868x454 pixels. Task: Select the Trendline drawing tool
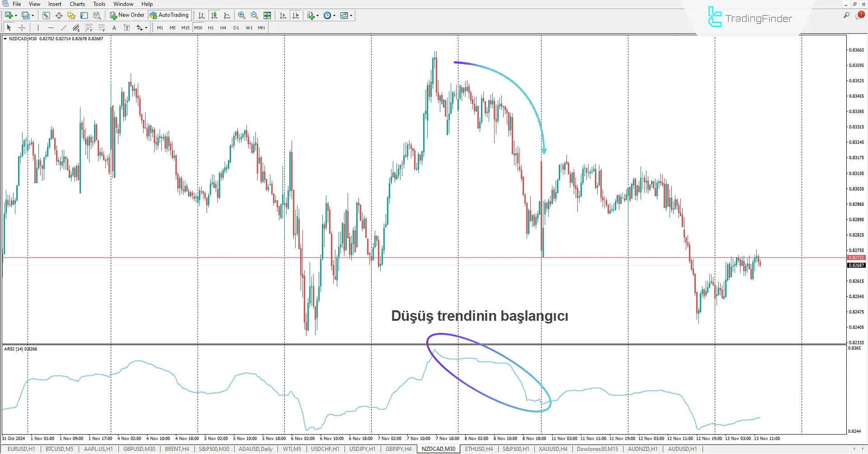pyautogui.click(x=64, y=28)
